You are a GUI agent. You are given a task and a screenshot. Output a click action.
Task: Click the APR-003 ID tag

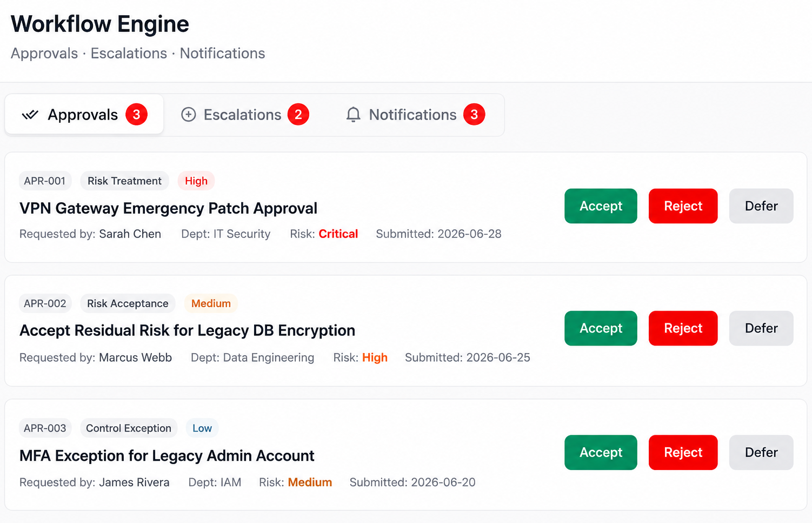click(x=45, y=428)
